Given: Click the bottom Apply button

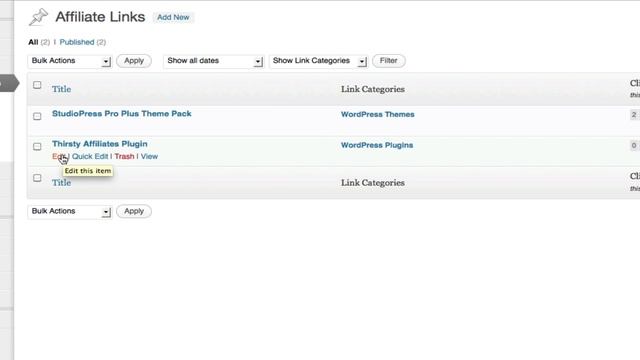Looking at the screenshot, I should 134,211.
